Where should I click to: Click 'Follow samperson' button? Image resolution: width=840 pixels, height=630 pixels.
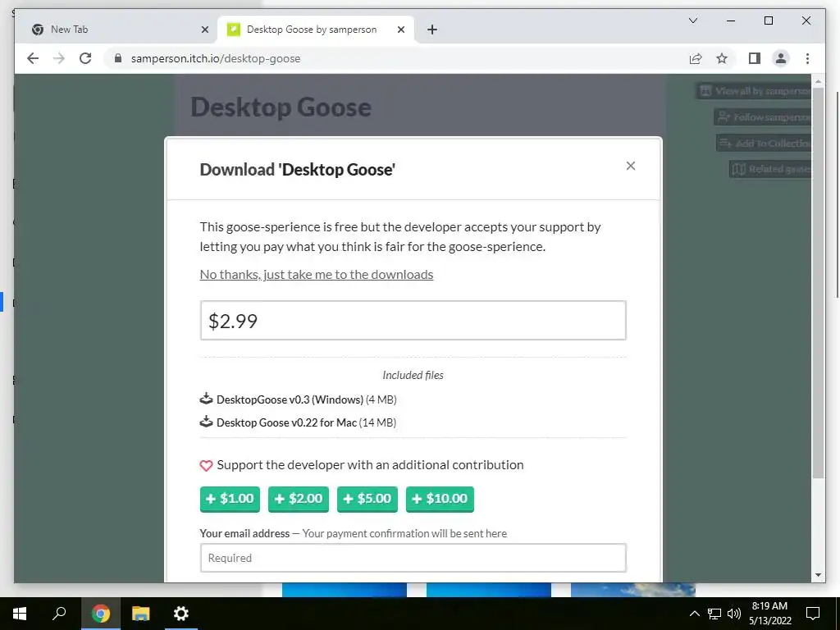(763, 116)
